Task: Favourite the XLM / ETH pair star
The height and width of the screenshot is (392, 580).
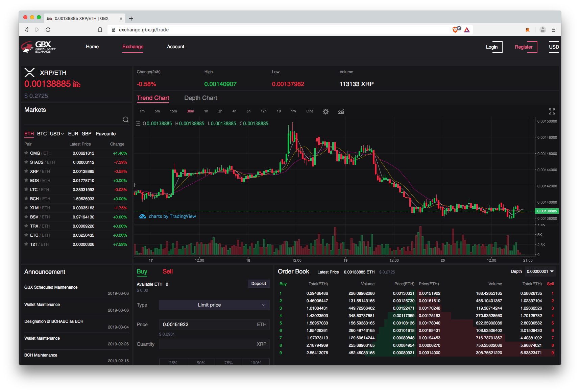Action: coord(26,208)
